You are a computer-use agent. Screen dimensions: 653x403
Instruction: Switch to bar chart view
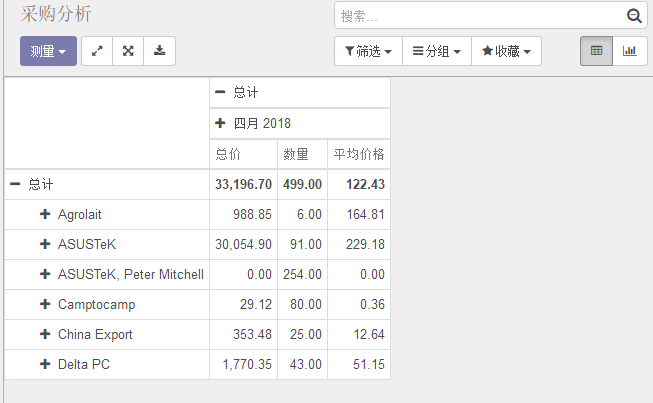(630, 51)
